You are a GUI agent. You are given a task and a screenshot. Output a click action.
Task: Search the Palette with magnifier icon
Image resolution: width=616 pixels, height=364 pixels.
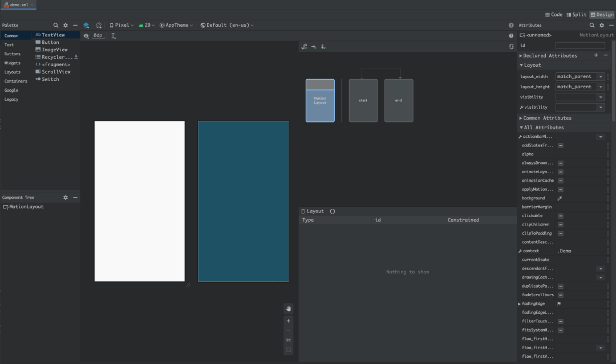(x=56, y=25)
